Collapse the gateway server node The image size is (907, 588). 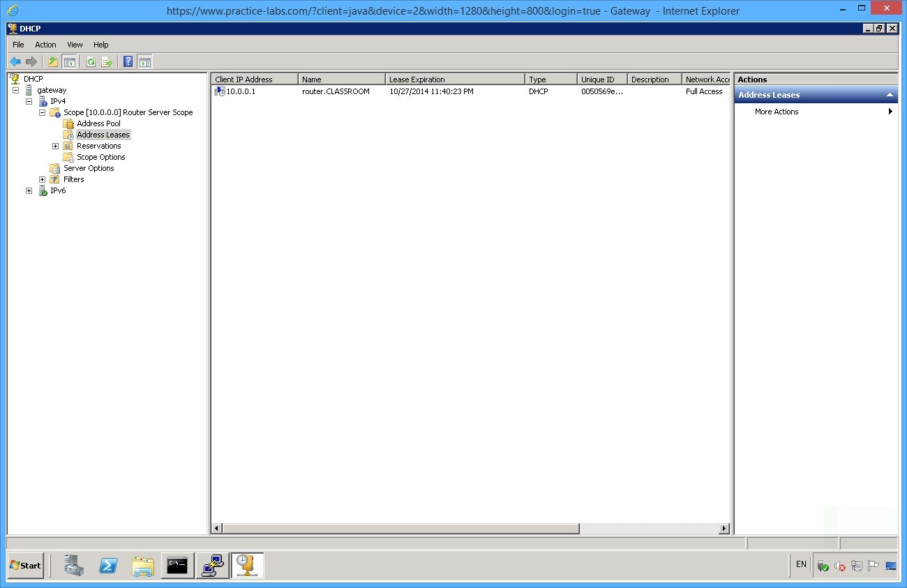[15, 90]
